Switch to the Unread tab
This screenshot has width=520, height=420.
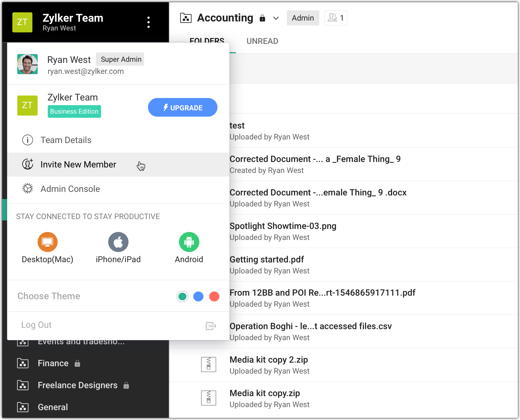(x=262, y=41)
